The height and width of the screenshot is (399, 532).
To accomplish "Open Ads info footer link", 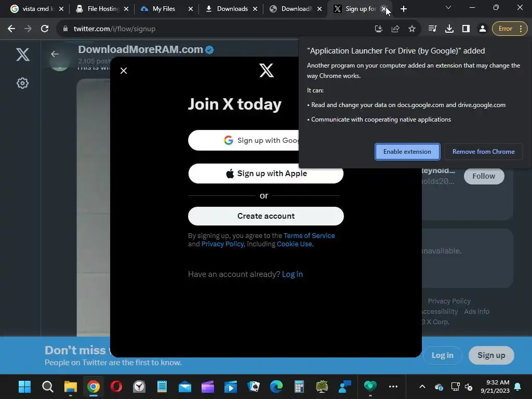I will [x=477, y=312].
